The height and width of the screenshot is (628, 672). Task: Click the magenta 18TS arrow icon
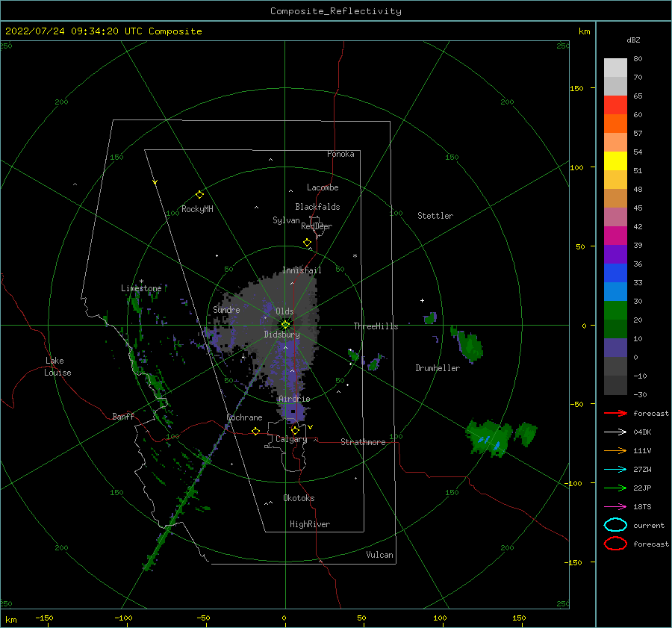pos(615,507)
